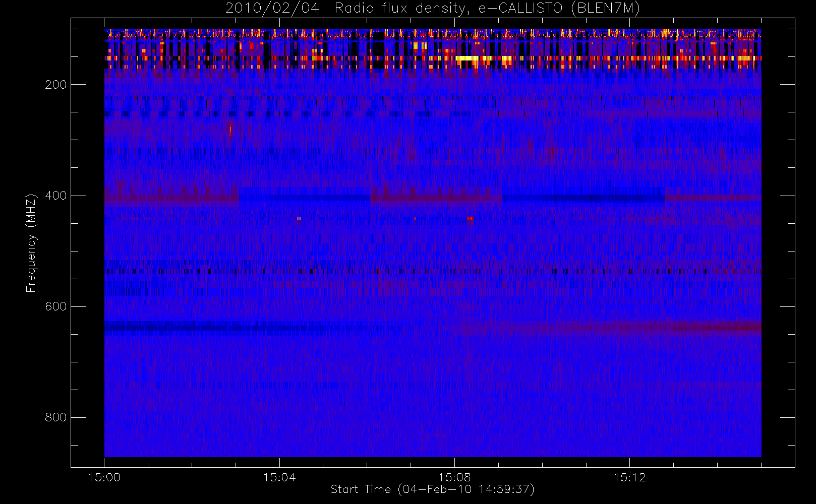Click the red burst spot near 15:08 at 440 MHz
Screen dimensions: 816x504
click(x=470, y=219)
